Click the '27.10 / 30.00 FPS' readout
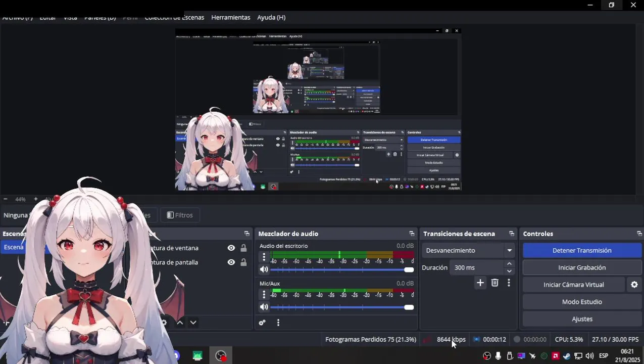644x364 pixels. pyautogui.click(x=615, y=340)
